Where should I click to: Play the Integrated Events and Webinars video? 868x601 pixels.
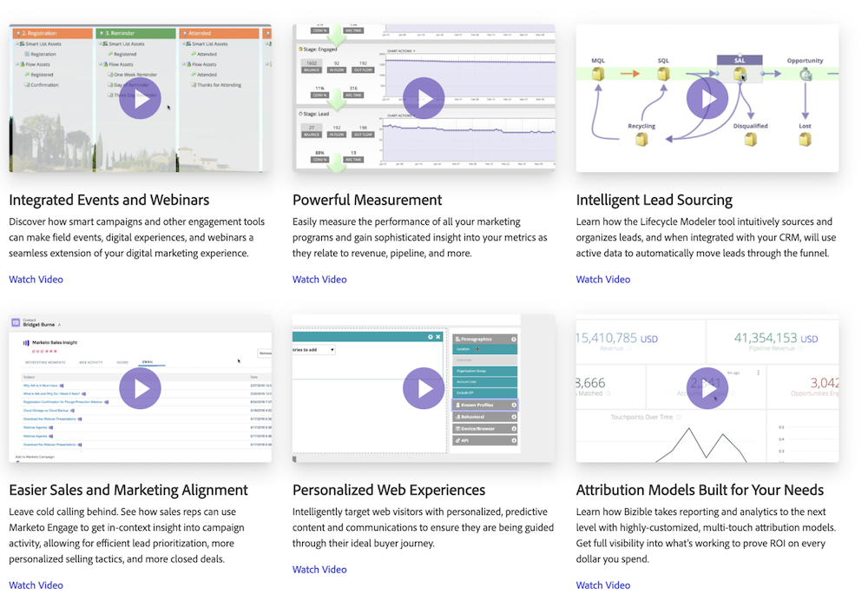140,99
